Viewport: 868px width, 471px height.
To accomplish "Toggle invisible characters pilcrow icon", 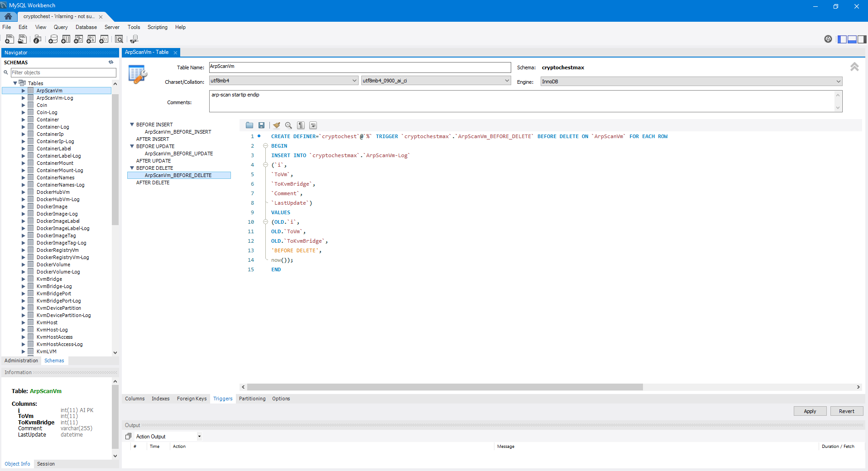I will pos(301,125).
